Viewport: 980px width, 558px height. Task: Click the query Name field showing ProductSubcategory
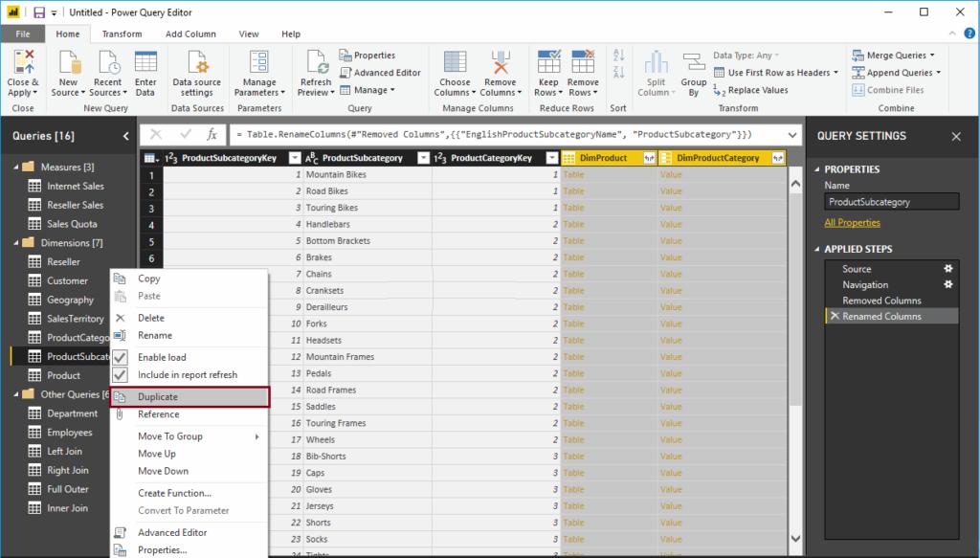coord(892,201)
